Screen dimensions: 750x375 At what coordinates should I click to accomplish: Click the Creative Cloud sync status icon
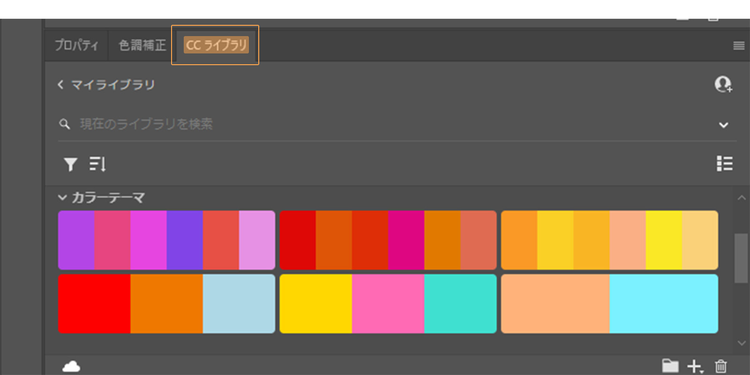click(x=71, y=366)
